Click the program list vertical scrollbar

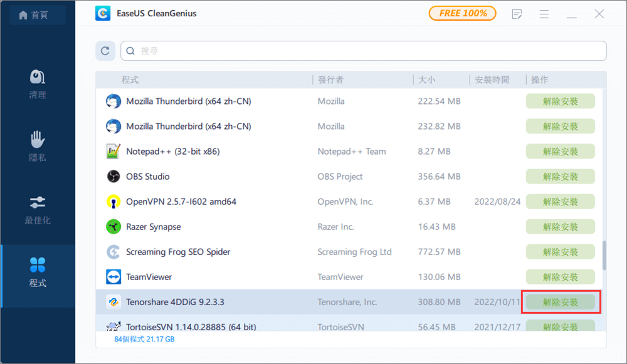click(x=604, y=256)
